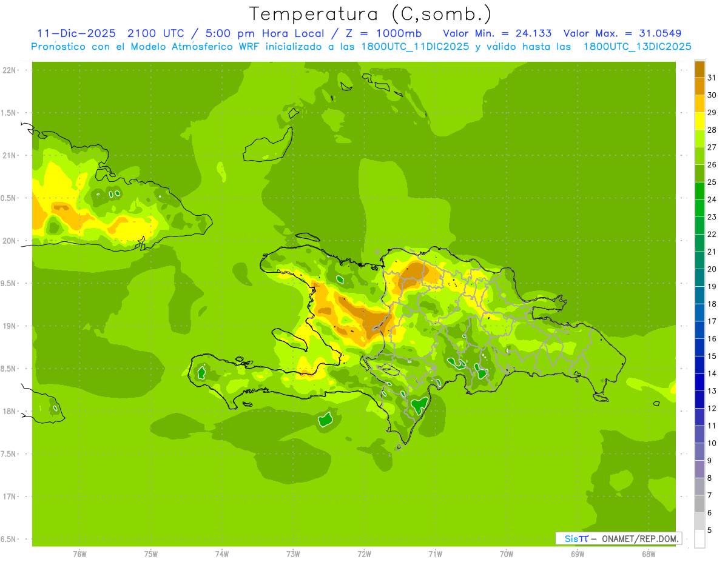The image size is (728, 562).
Task: Click the "69W" longitude label
Action: 578,554
